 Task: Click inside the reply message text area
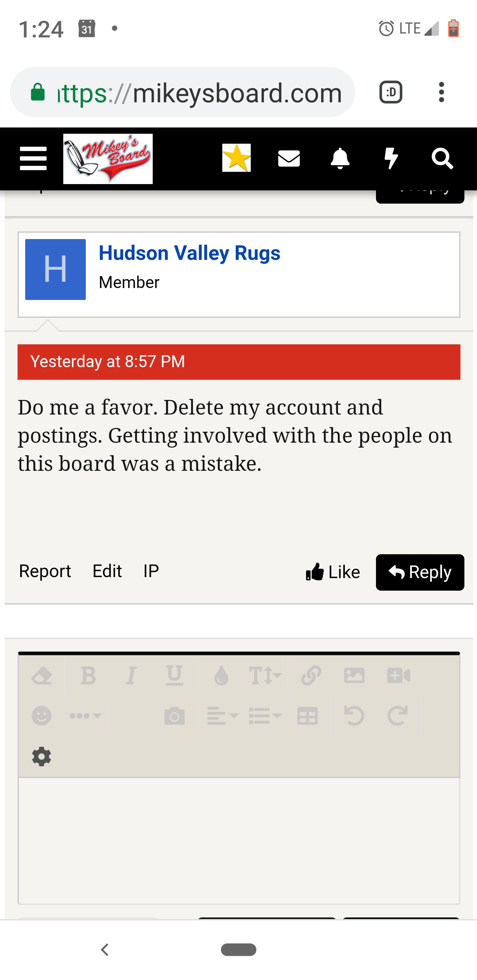pyautogui.click(x=239, y=840)
